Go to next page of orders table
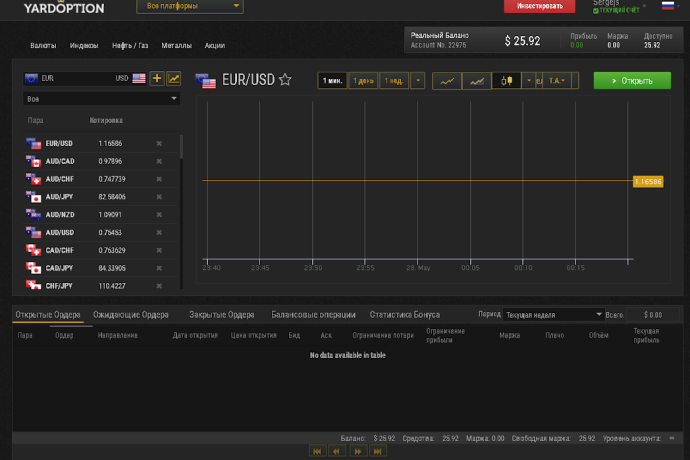Image resolution: width=690 pixels, height=460 pixels. pos(358,451)
